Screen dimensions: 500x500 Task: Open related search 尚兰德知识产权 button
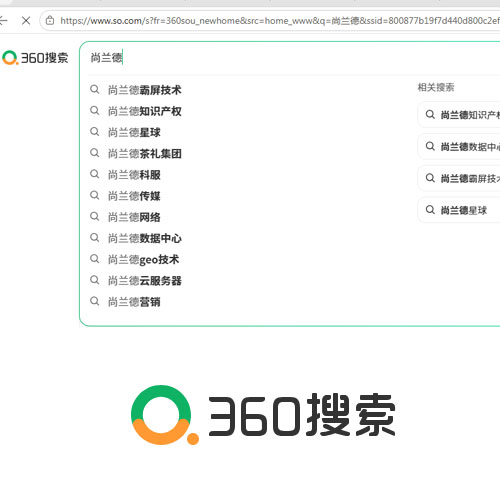459,115
